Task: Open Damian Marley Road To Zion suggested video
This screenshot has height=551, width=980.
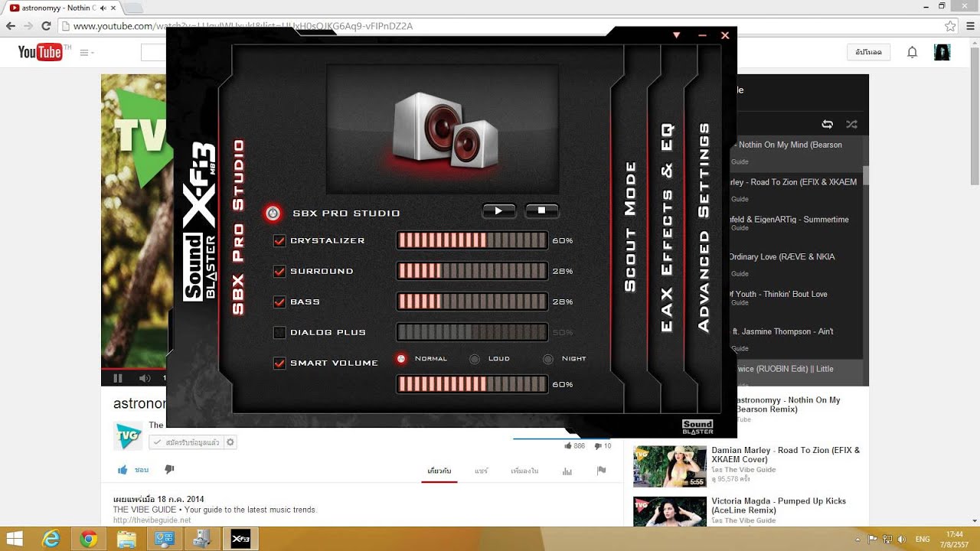Action: 786,455
